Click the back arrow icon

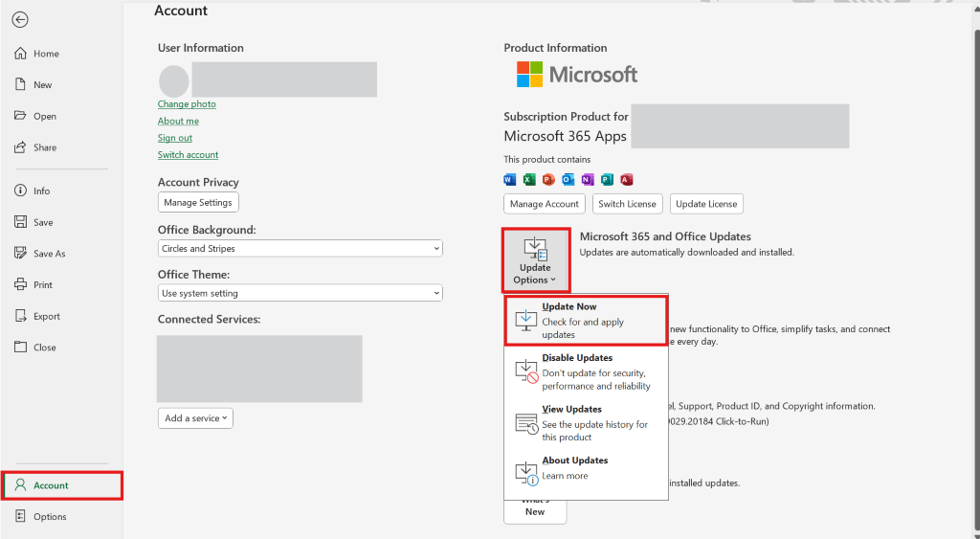[x=20, y=20]
